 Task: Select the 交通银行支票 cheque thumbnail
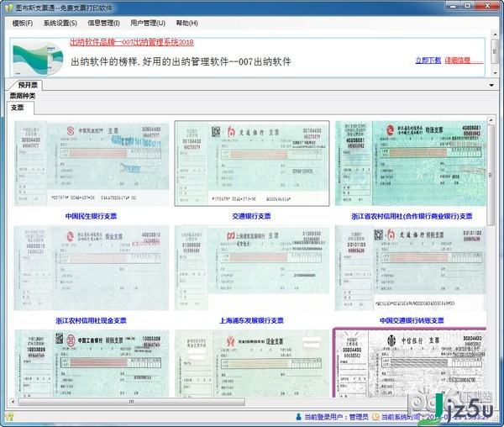point(252,163)
